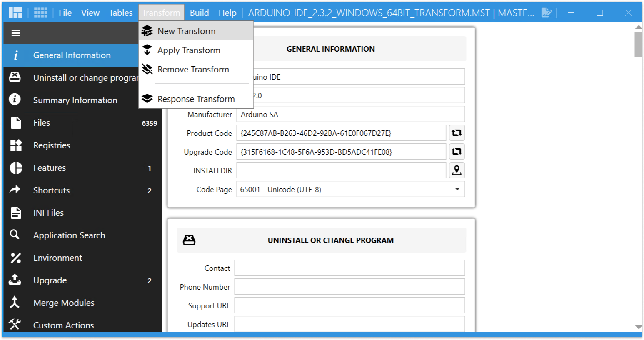The height and width of the screenshot is (340, 644).
Task: Choose Apply Transform from menu
Action: pos(196,50)
